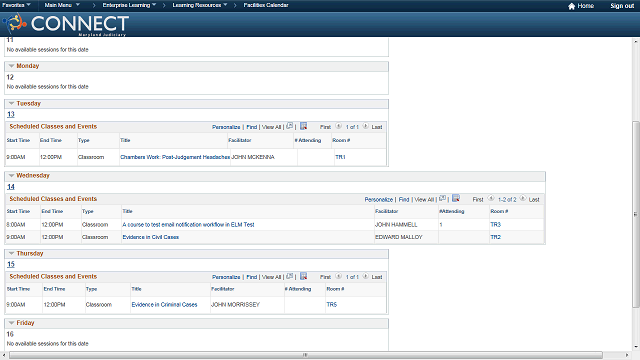Click the Home house icon
640x360 pixels.
tap(571, 6)
